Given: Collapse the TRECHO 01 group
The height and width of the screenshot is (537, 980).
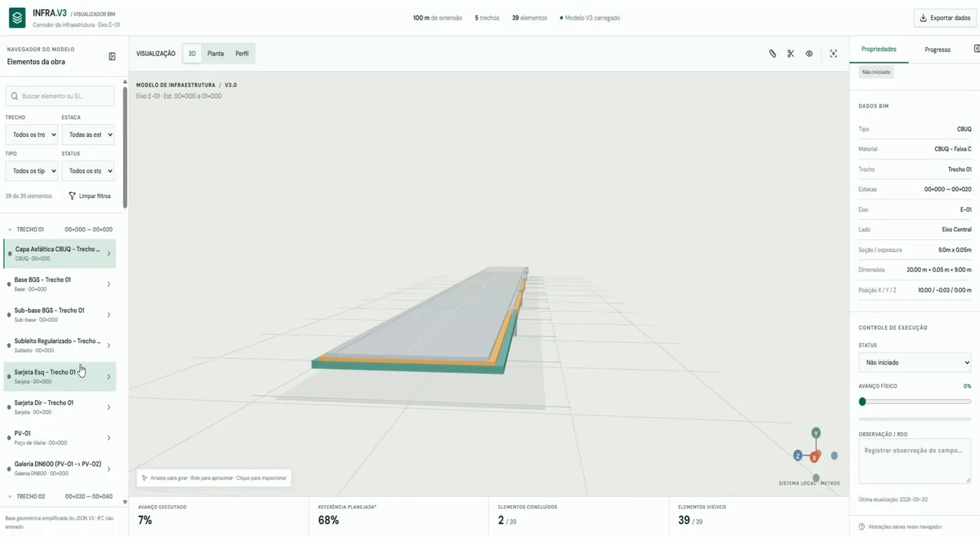Looking at the screenshot, I should click(10, 230).
